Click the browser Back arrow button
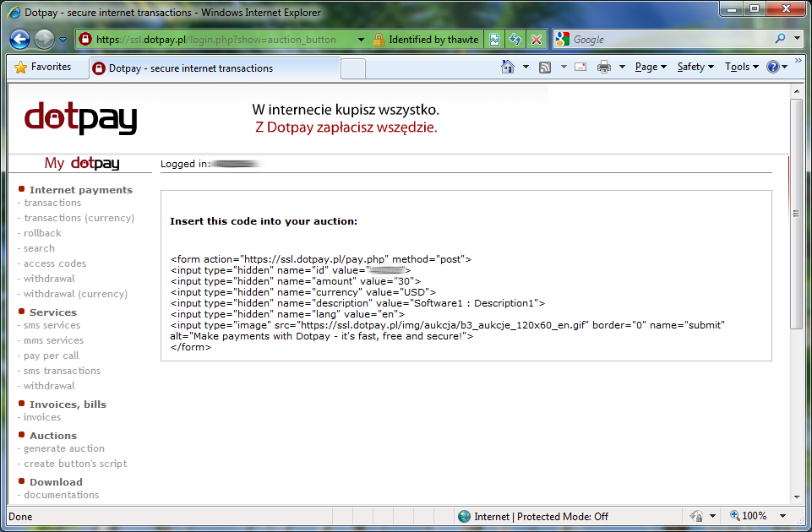 (x=19, y=40)
